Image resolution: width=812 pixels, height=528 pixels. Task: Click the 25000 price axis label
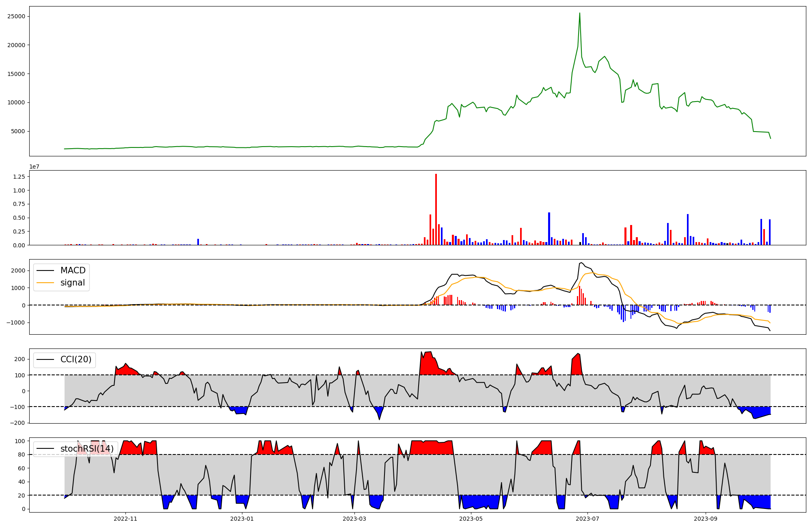tap(16, 16)
